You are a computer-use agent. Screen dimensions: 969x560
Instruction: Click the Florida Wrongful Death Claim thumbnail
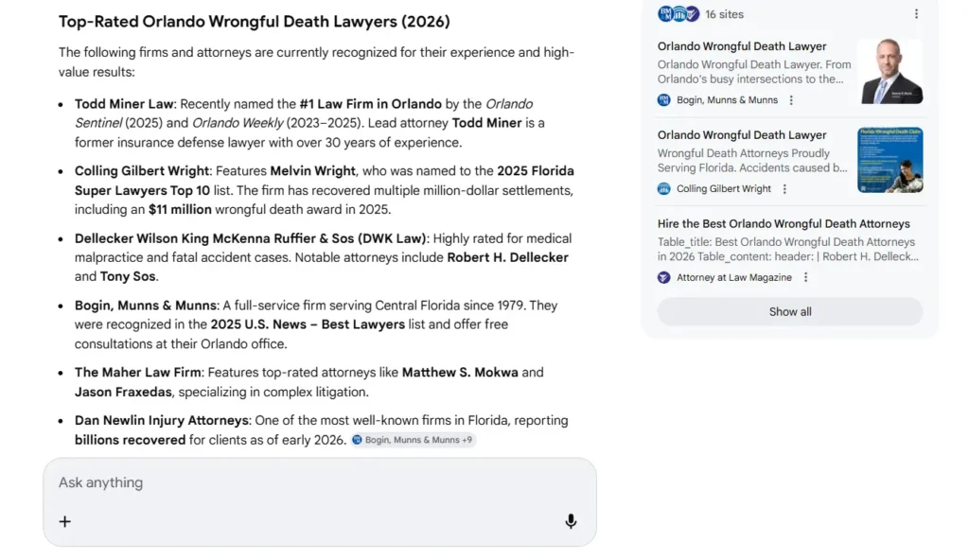[890, 160]
